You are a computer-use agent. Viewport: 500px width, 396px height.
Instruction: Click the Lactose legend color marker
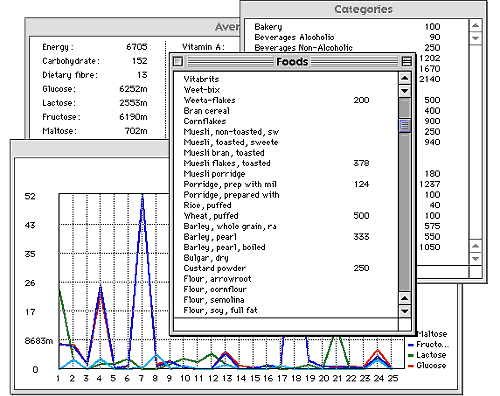[x=411, y=355]
